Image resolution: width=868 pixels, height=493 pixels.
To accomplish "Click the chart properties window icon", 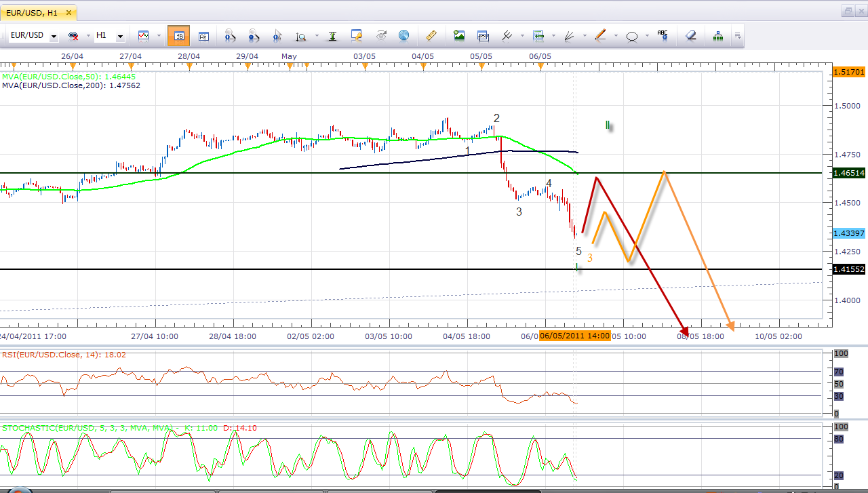I will click(357, 36).
